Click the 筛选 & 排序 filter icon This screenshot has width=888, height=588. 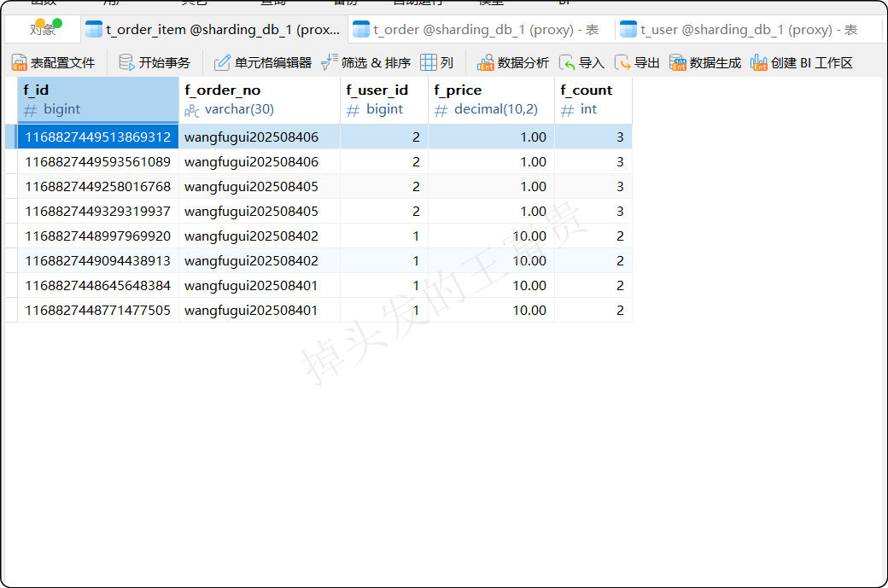tap(329, 63)
